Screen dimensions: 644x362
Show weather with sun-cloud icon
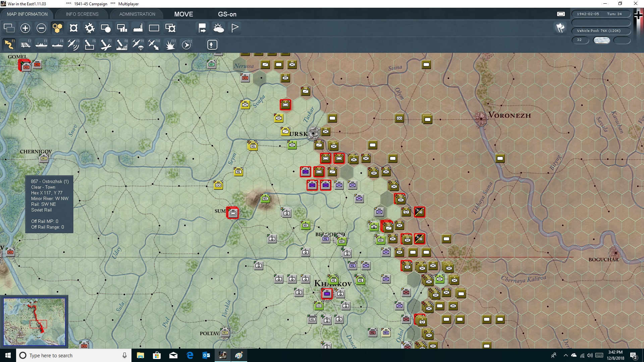(x=219, y=28)
